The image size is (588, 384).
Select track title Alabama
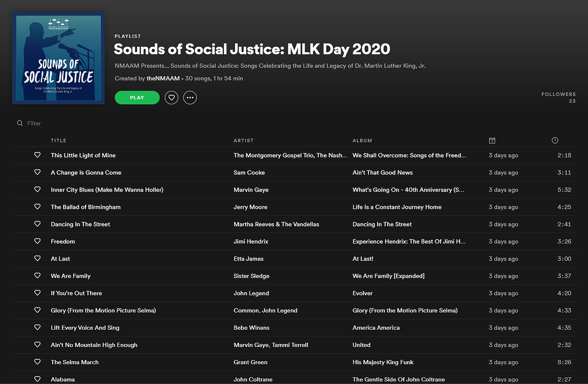(63, 379)
